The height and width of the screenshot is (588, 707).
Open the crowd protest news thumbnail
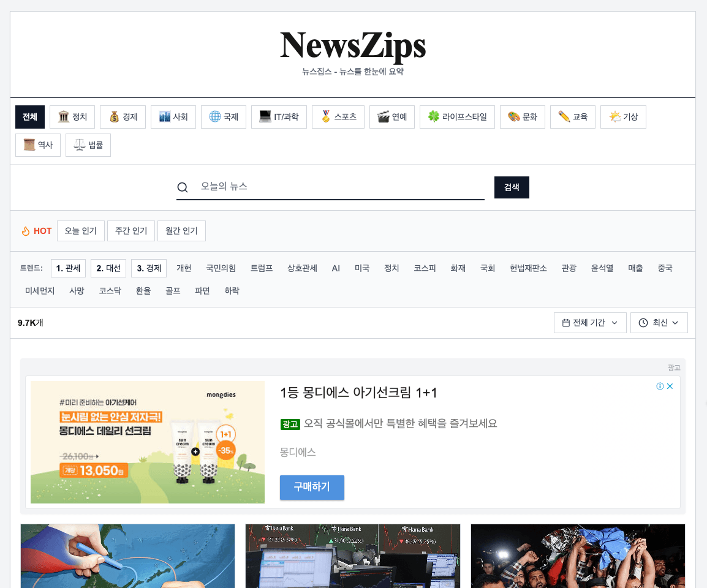(x=578, y=556)
